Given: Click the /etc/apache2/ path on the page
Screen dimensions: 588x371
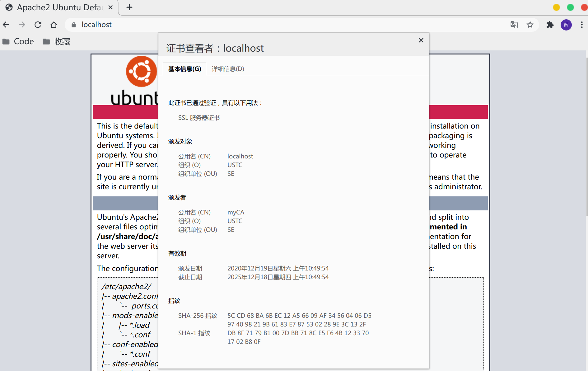Looking at the screenshot, I should 126,286.
